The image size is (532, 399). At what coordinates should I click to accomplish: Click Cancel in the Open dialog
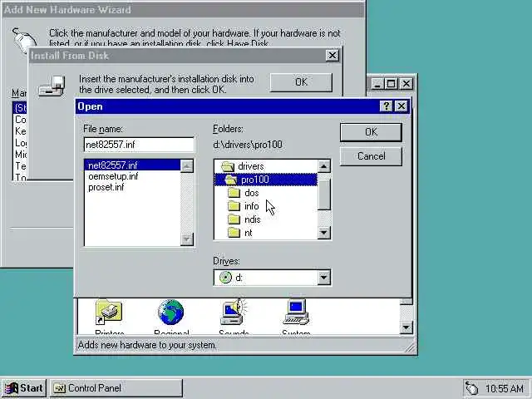coord(371,156)
